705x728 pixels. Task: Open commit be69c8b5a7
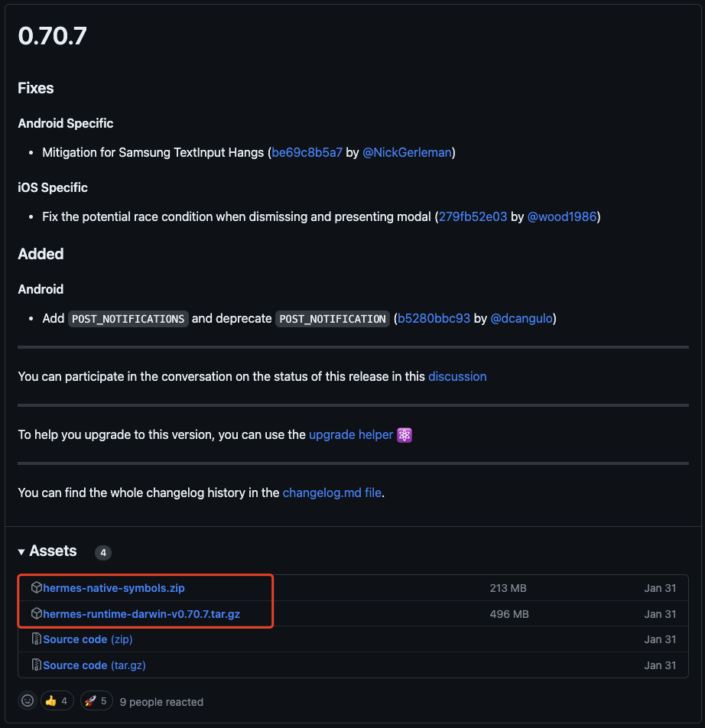pos(305,152)
